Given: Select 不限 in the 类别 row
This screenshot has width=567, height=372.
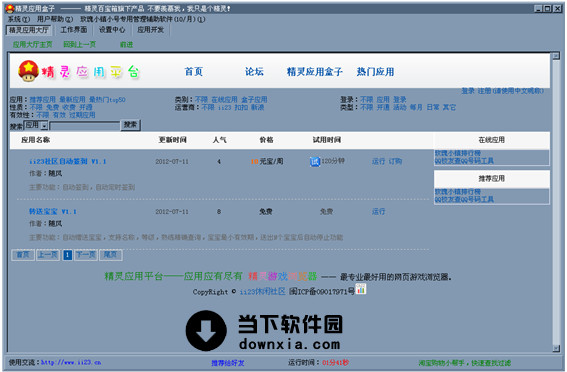Looking at the screenshot, I should [x=201, y=99].
